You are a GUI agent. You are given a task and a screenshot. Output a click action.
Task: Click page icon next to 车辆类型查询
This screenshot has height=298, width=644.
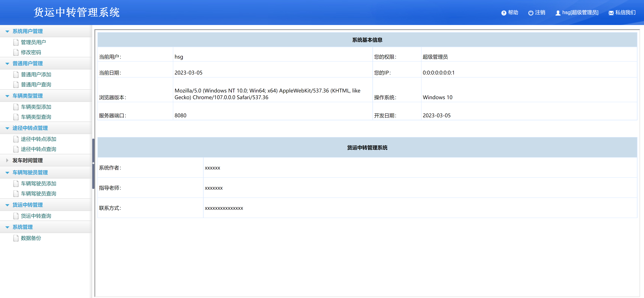pos(16,117)
